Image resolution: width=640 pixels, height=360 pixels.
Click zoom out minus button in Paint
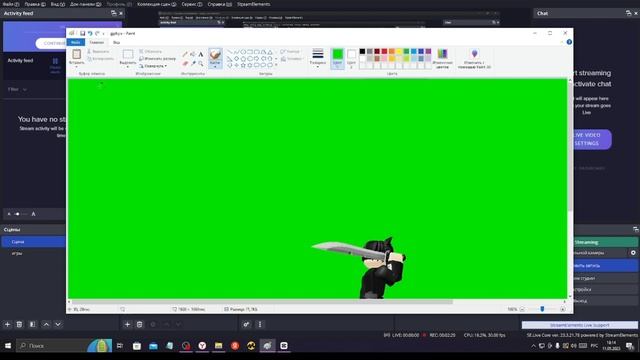(522, 309)
